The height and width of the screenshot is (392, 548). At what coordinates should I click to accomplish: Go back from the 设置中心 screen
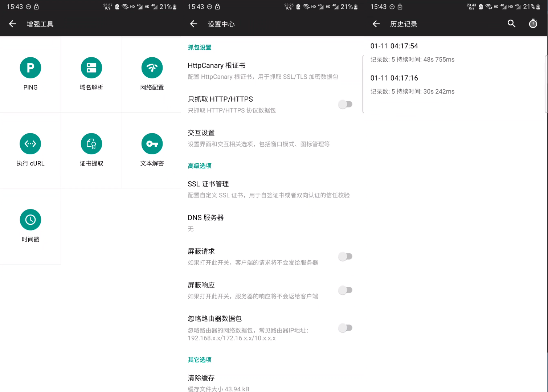(x=194, y=24)
